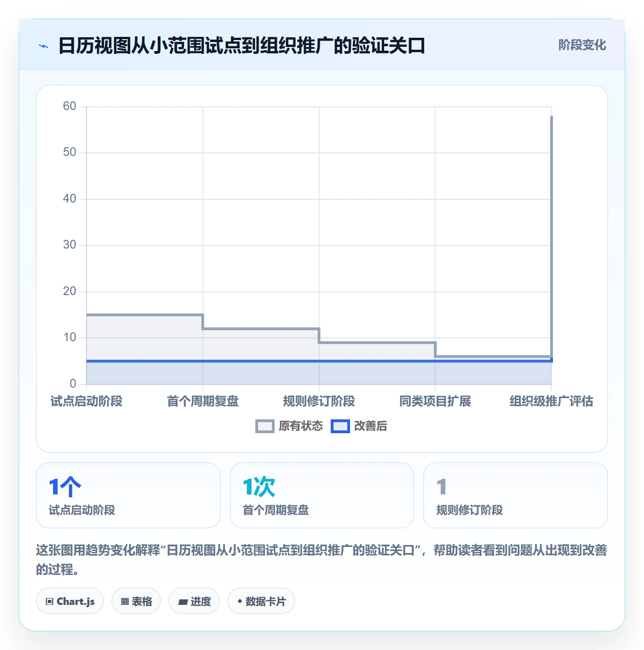
Task: Open the 1 规则修订阶段 stat card
Action: [516, 495]
